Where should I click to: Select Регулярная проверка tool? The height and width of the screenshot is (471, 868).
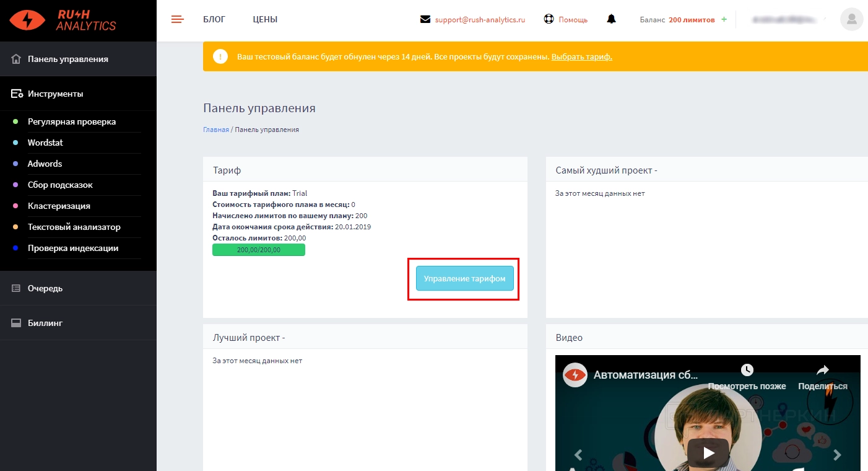pyautogui.click(x=72, y=121)
